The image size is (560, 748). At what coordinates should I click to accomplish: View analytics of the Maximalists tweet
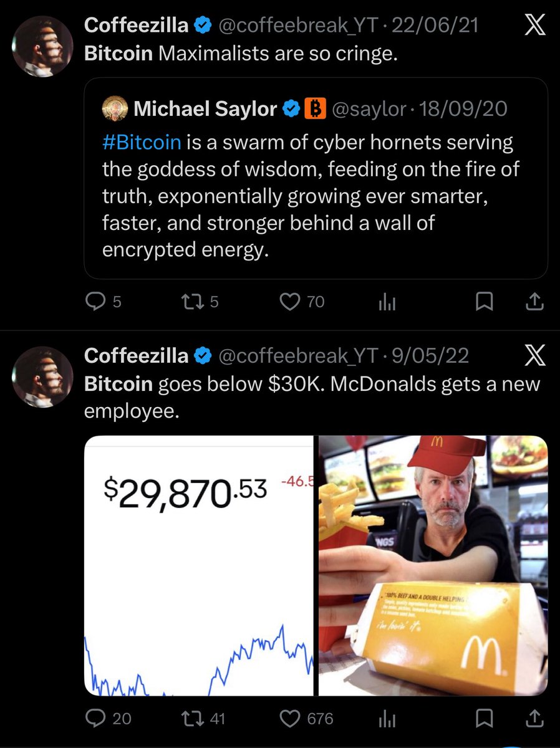click(x=387, y=302)
